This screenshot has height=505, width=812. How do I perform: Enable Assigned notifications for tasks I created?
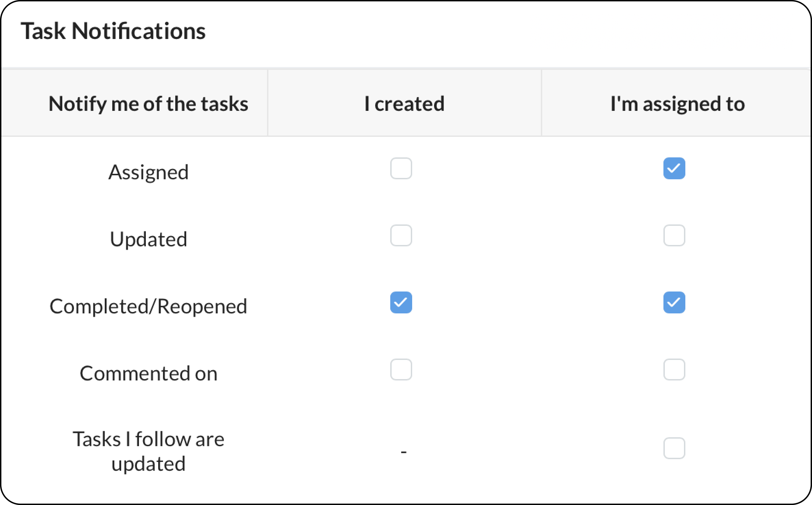click(x=401, y=168)
